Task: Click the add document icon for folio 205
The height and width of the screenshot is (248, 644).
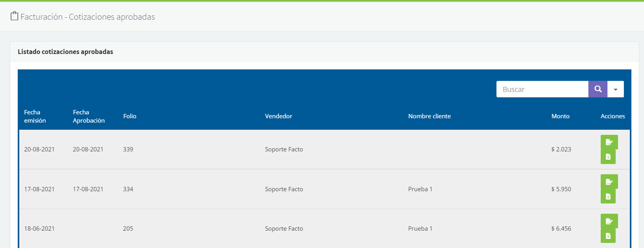Action: 608,236
